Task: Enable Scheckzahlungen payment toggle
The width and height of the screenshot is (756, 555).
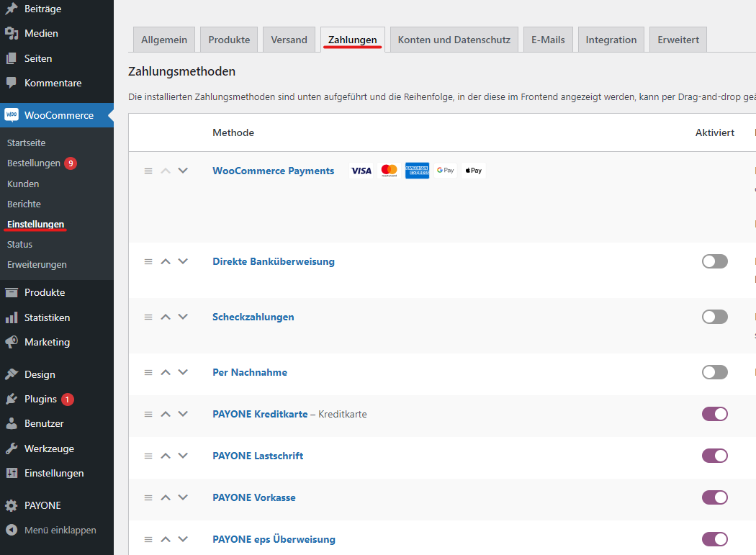Action: point(714,317)
